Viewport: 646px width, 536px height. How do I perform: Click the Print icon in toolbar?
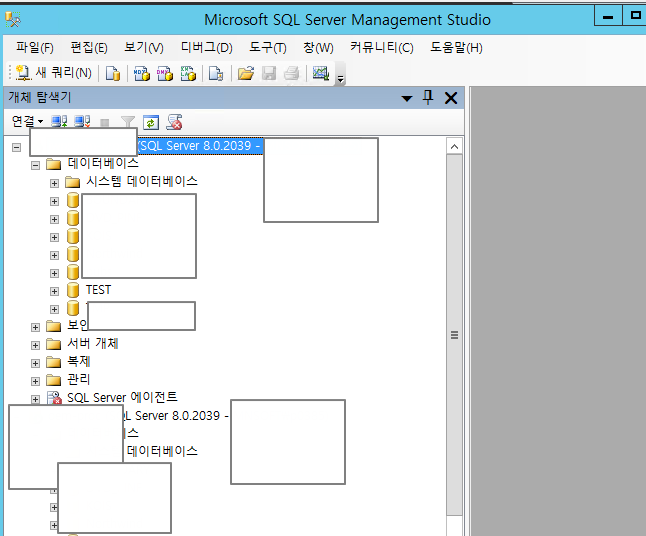[292, 73]
